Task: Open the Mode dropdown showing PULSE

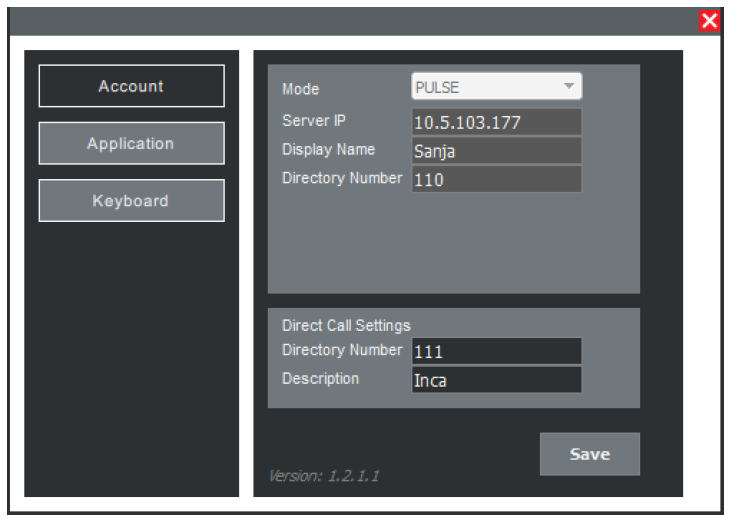Action: [487, 87]
